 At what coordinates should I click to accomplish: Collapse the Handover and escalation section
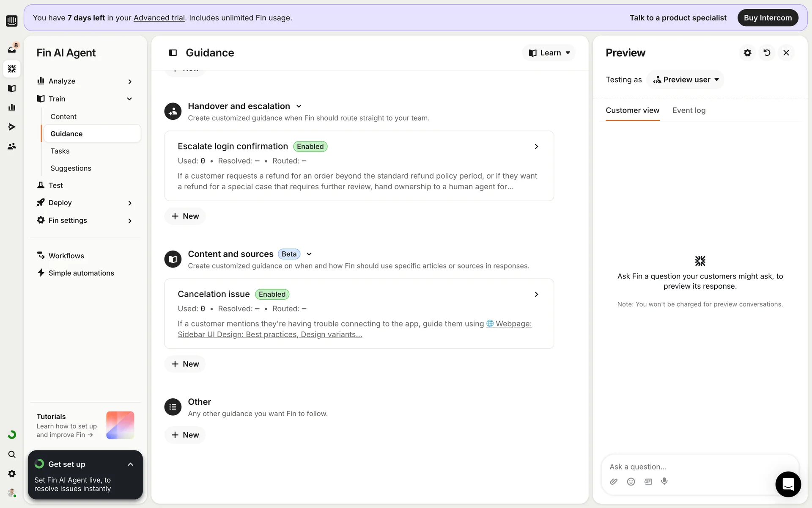click(299, 106)
